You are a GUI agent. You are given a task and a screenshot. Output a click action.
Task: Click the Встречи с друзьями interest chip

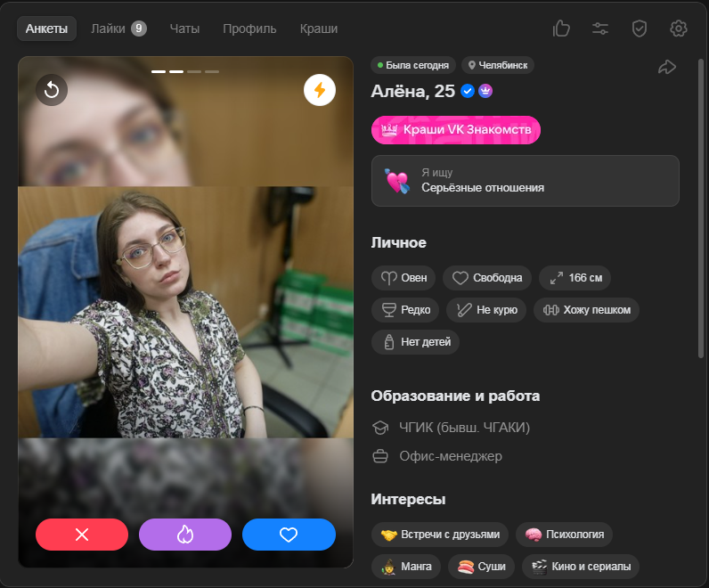[440, 535]
